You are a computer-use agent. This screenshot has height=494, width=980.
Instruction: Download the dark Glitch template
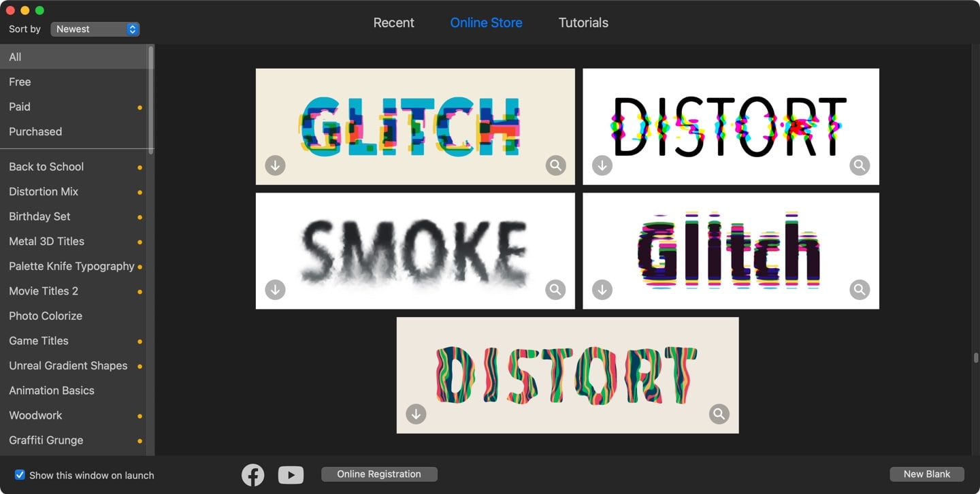coord(602,290)
